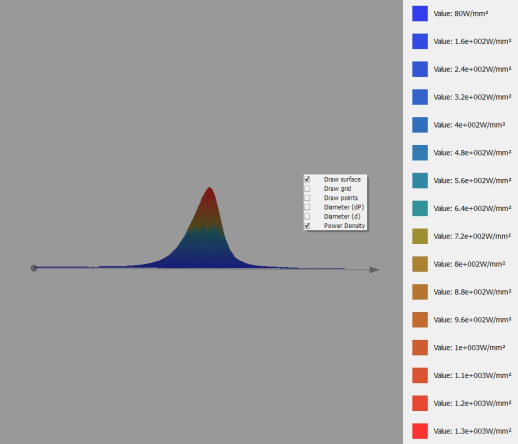Select the 3.2e+002W/mm² color swatch
The image size is (518, 444).
pyautogui.click(x=420, y=97)
